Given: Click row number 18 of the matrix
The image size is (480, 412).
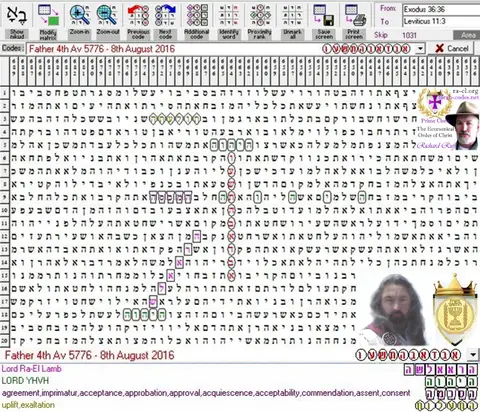Looking at the screenshot, I should point(5,314).
